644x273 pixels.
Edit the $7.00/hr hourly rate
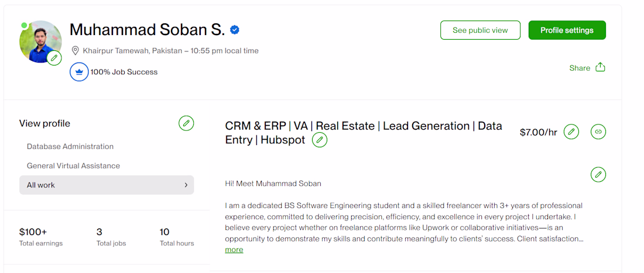pyautogui.click(x=571, y=132)
